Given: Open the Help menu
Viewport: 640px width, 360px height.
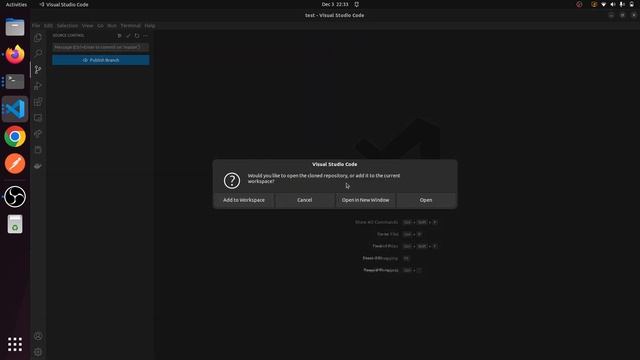Looking at the screenshot, I should click(x=150, y=25).
